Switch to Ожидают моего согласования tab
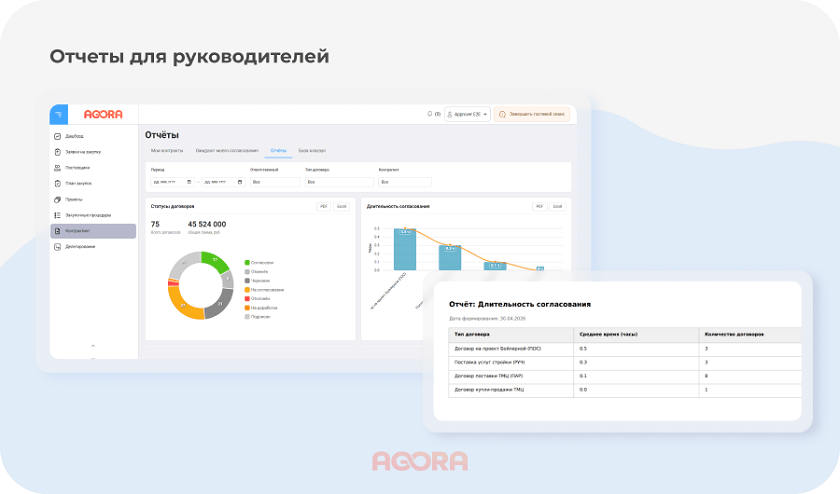Image resolution: width=840 pixels, height=494 pixels. [227, 151]
